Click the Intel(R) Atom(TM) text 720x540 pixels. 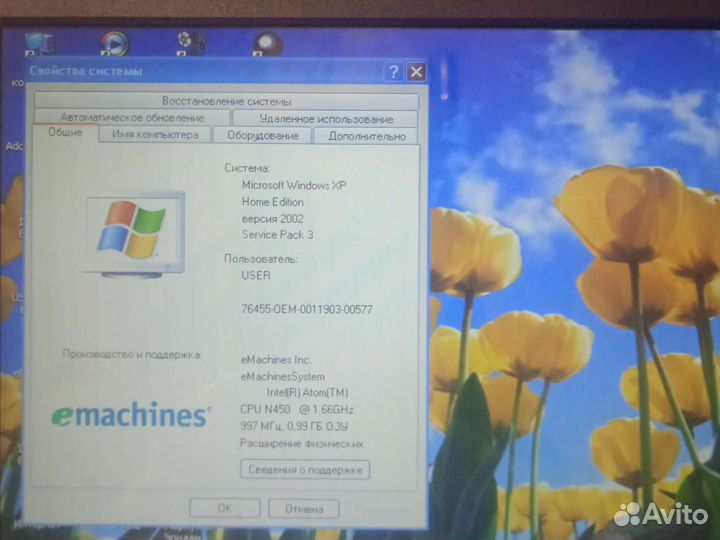coord(307,393)
